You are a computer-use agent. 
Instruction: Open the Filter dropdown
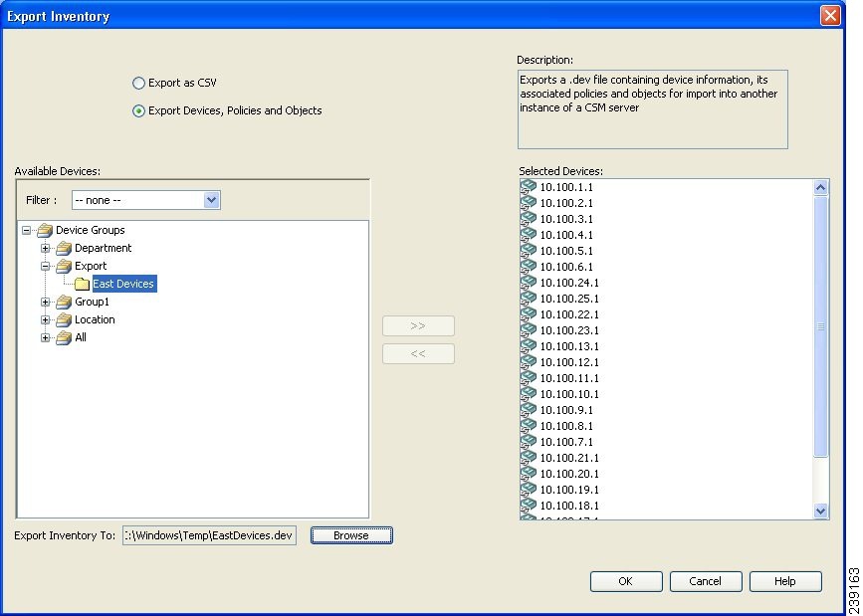pos(210,200)
